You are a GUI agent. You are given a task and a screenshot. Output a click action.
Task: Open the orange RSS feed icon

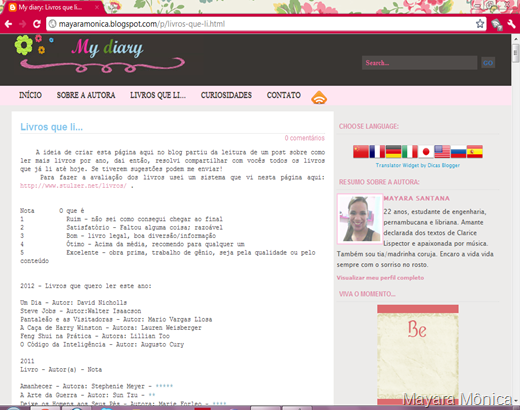tap(319, 97)
